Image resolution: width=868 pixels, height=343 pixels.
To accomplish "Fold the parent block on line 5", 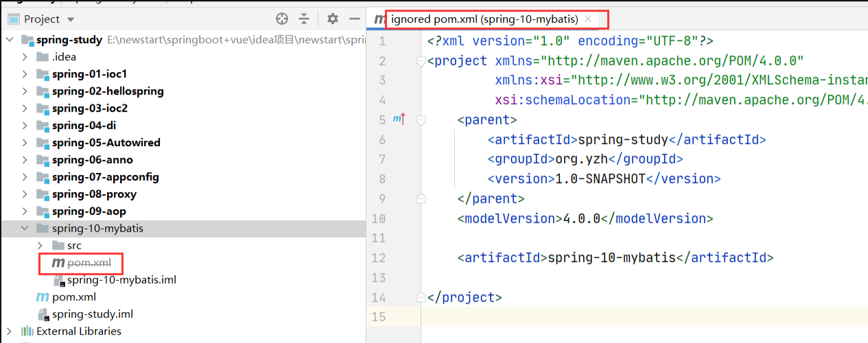I will [x=421, y=120].
